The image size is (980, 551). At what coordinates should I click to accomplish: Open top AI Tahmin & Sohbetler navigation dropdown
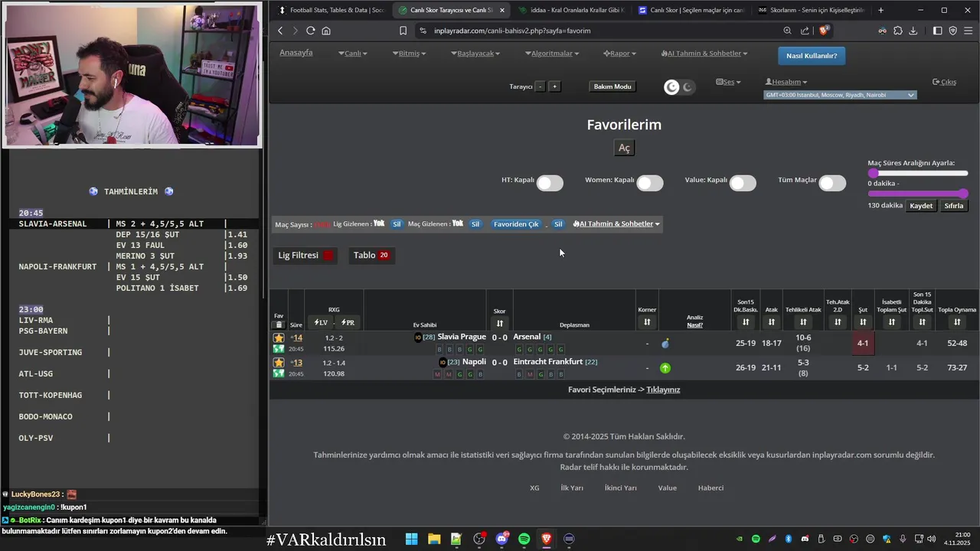[704, 54]
